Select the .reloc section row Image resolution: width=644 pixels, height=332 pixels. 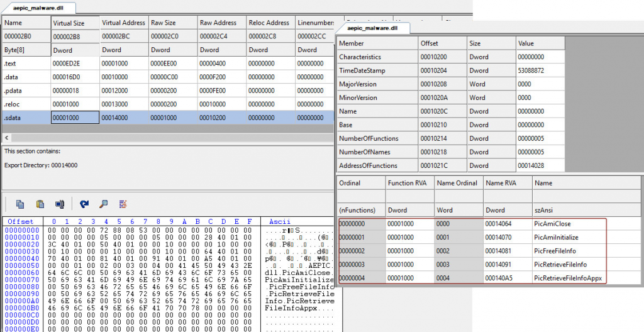(25, 104)
